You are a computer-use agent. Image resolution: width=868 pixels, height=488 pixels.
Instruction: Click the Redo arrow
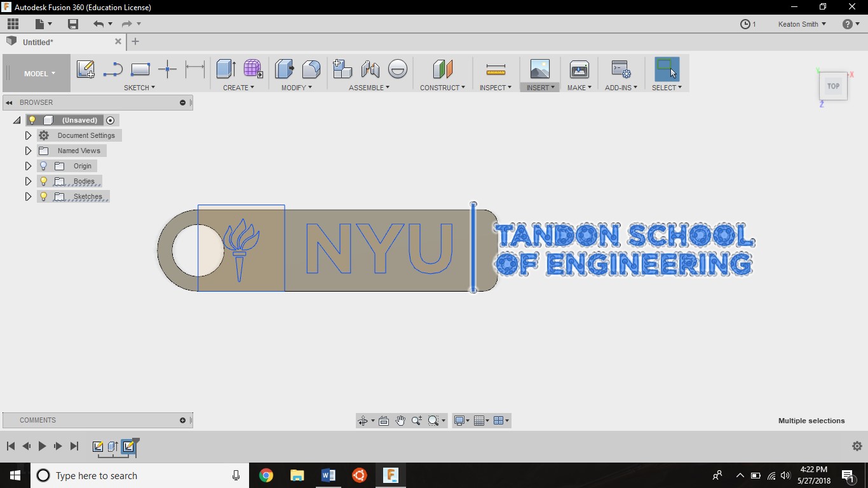(126, 24)
